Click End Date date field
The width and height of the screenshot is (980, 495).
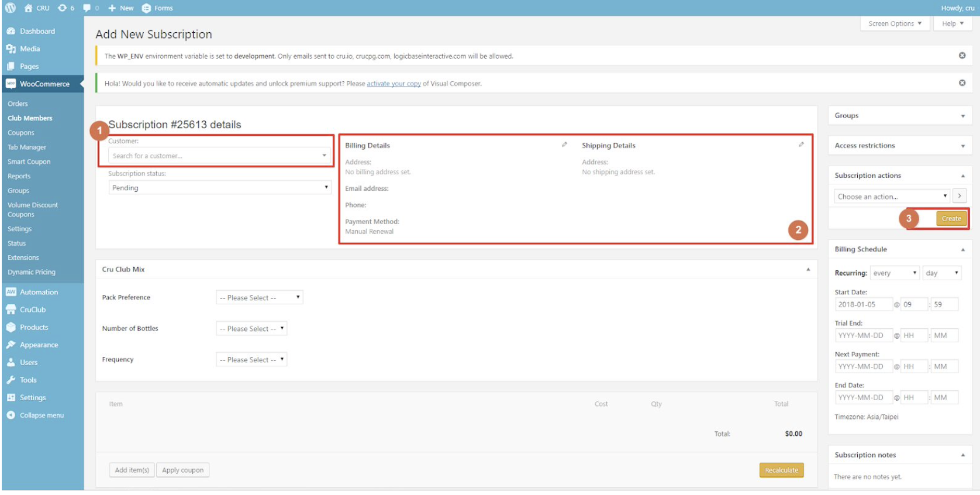click(x=864, y=397)
